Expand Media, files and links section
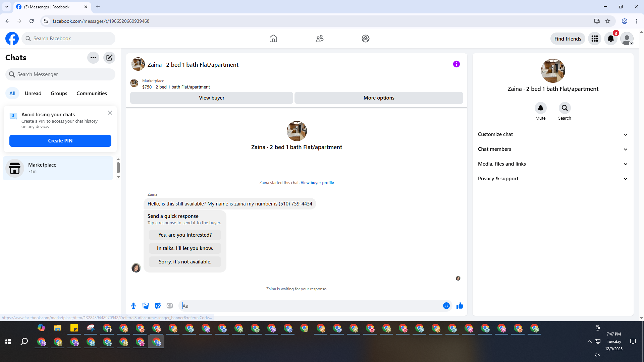This screenshot has width=644, height=362. click(552, 164)
